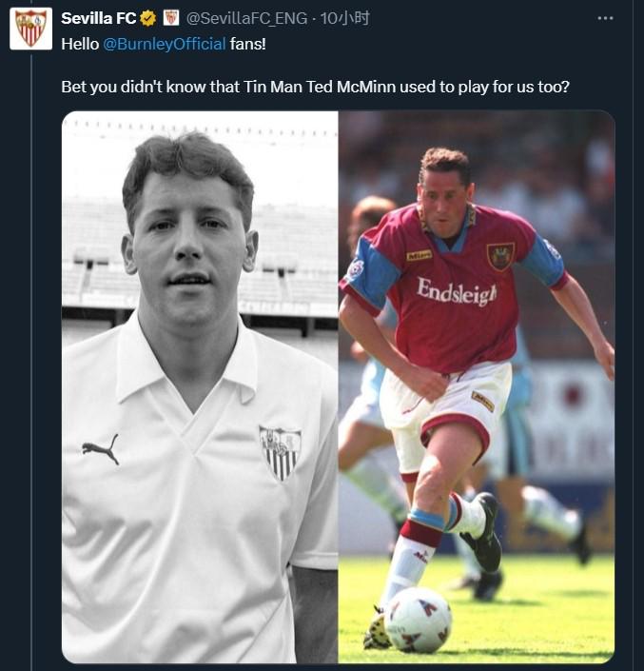This screenshot has height=671, width=644.
Task: Click the Puma logo on white shirt
Action: [100, 448]
